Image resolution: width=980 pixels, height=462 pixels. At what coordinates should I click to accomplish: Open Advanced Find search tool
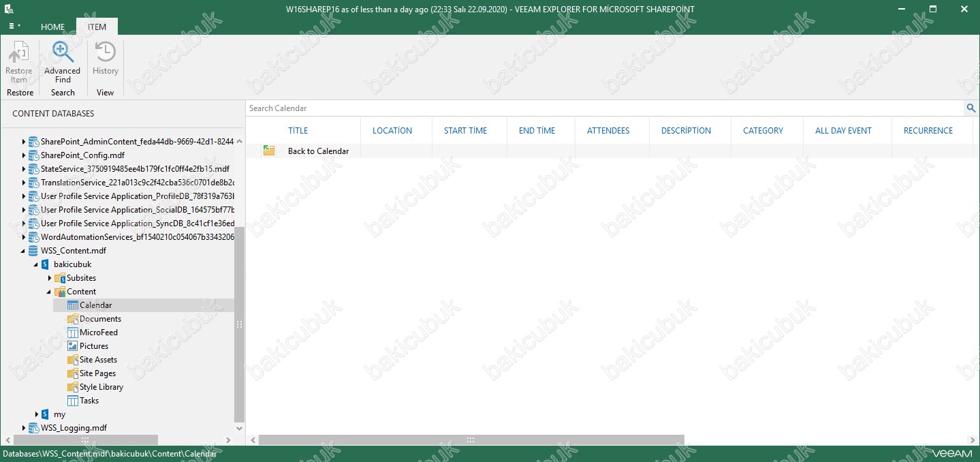pyautogui.click(x=63, y=63)
